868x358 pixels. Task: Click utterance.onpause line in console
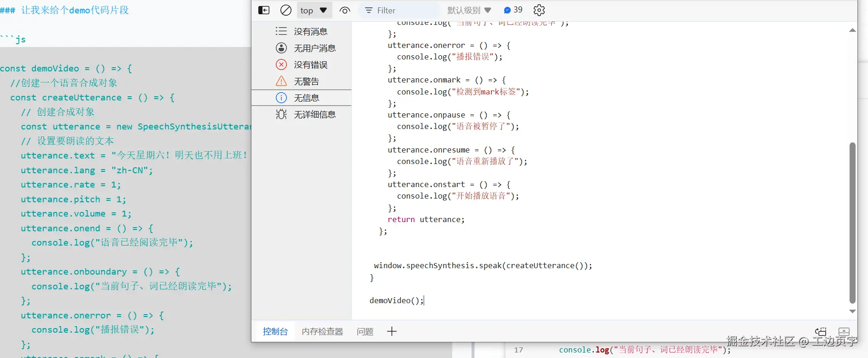pos(449,115)
